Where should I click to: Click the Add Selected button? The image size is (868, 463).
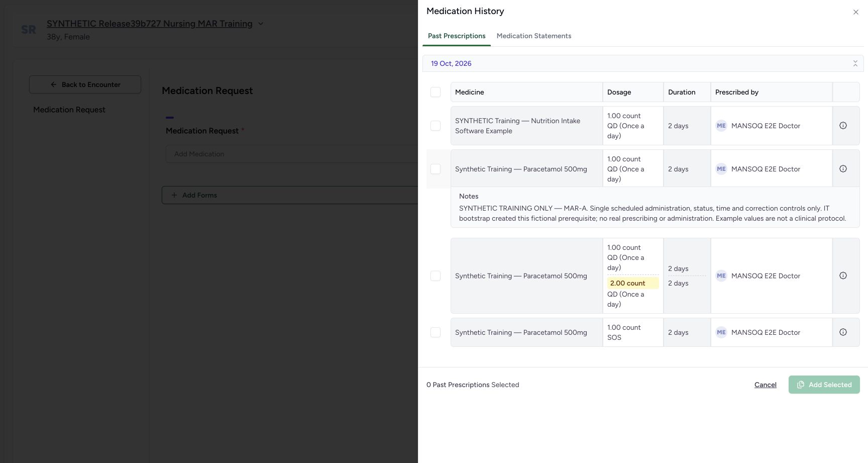pyautogui.click(x=824, y=385)
